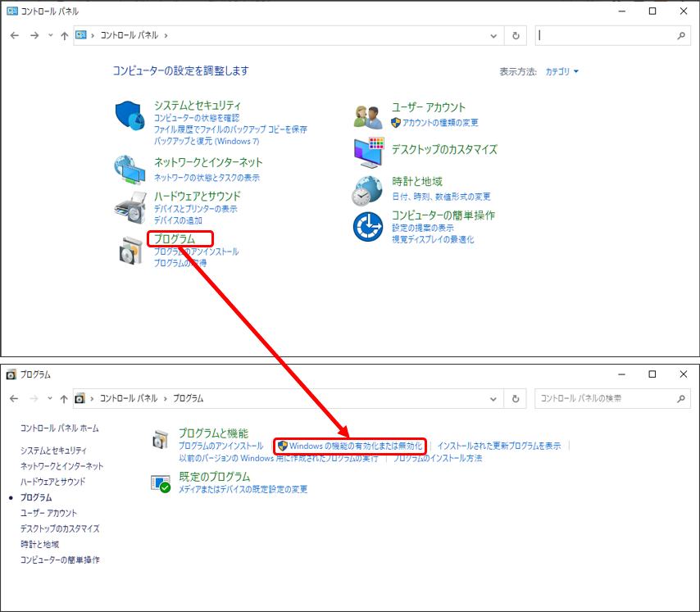The image size is (700, 612).
Task: Expand the chevron after コントロール パネル in the upper address bar
Action: (x=166, y=36)
